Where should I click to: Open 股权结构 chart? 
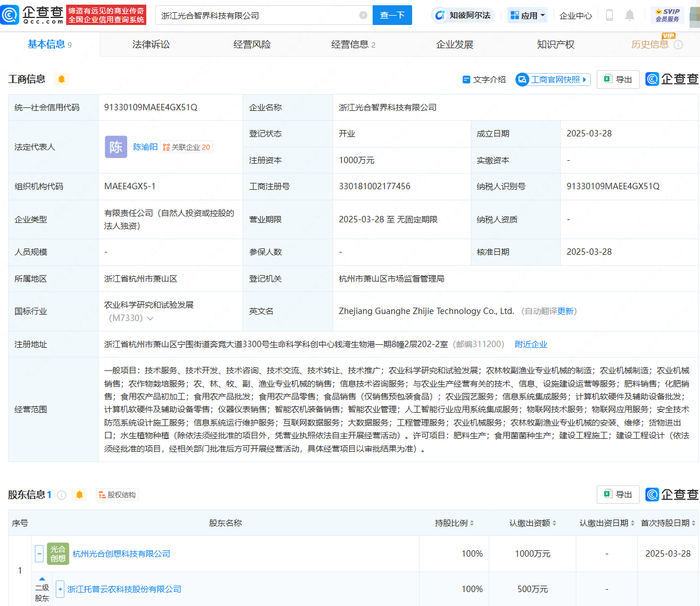coord(117,495)
